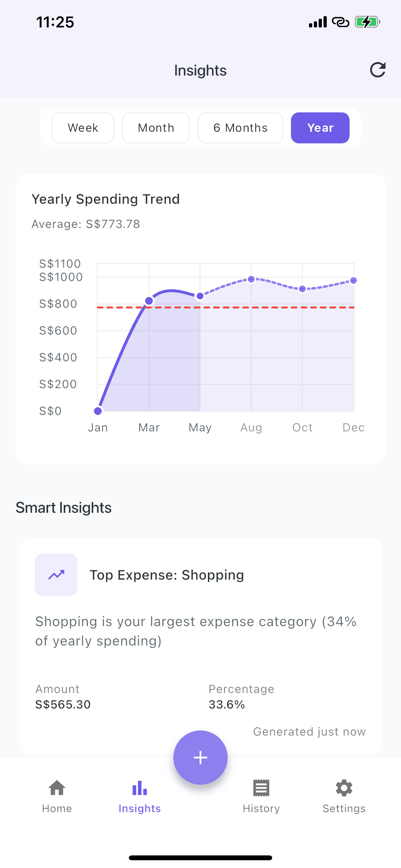Open the Top Expense: Shopping insight
Viewport: 401px width, 868px height.
167,575
